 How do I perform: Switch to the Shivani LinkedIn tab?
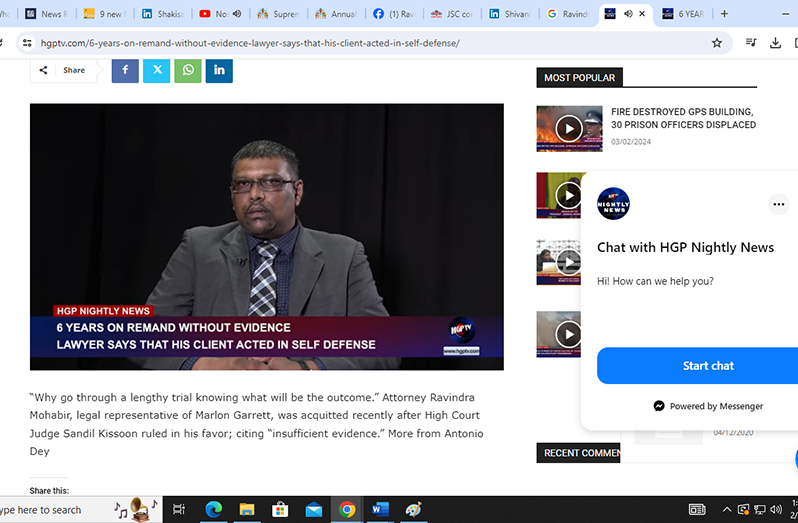click(510, 14)
